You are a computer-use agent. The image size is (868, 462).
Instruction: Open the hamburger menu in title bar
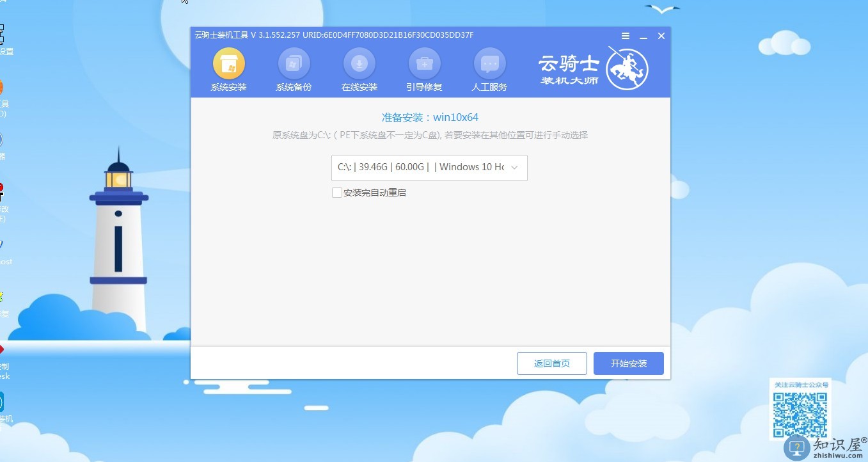(x=626, y=36)
